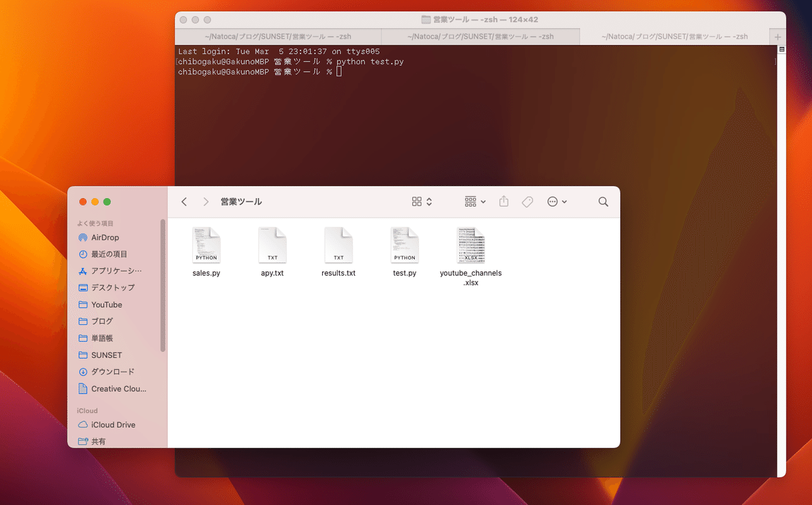
Task: Open the More actions ellipsis icon
Action: click(x=552, y=201)
